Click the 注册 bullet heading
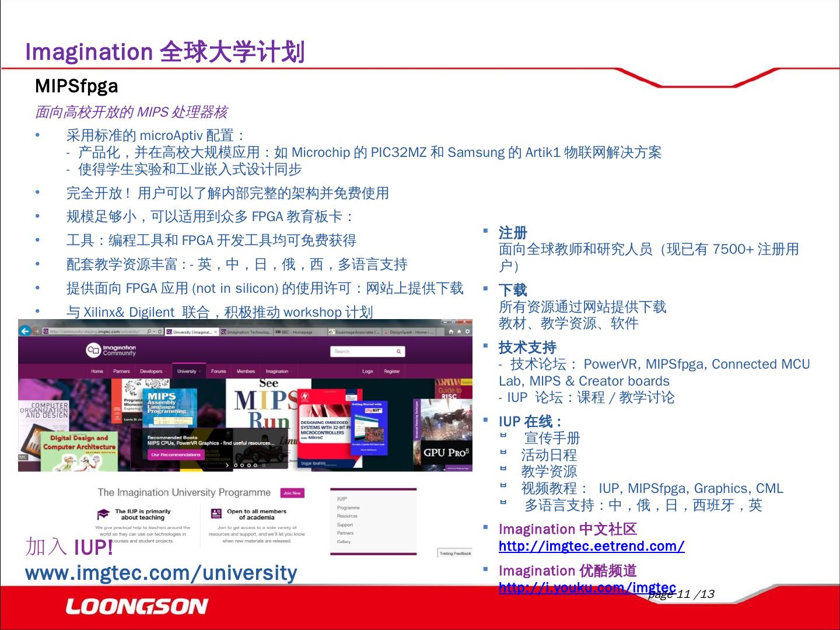Screen dimensions: 840x630 click(513, 233)
